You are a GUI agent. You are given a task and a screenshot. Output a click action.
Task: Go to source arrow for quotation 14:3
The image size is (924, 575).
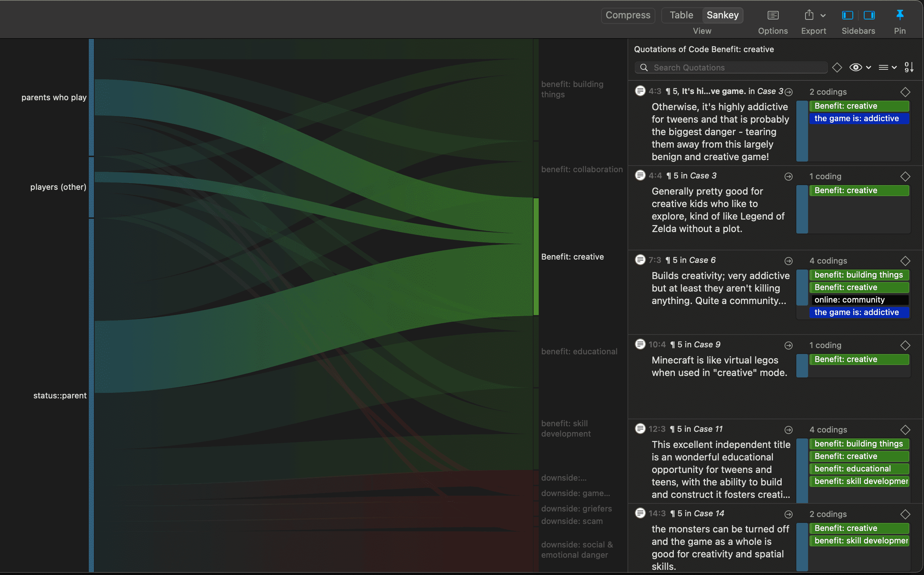tap(789, 514)
